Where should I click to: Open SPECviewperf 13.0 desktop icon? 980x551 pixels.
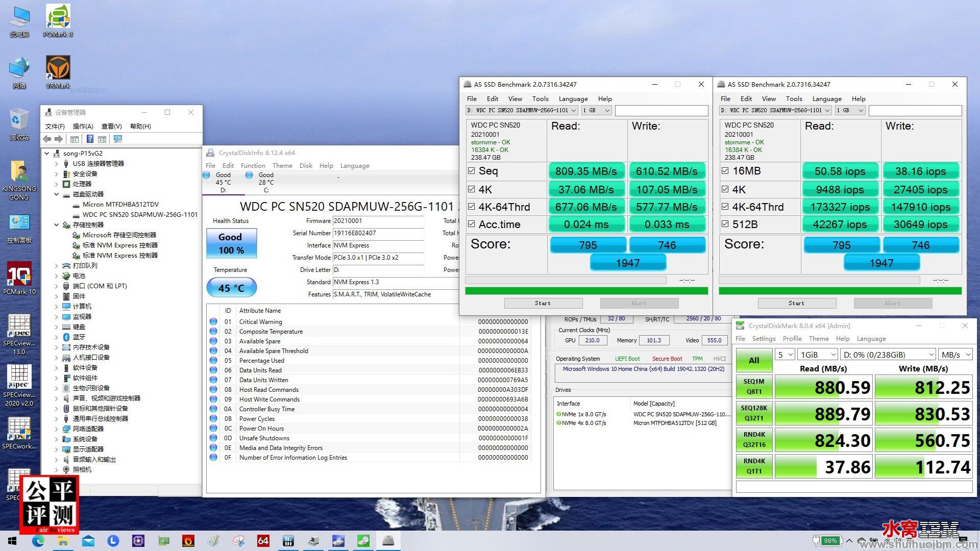19,334
